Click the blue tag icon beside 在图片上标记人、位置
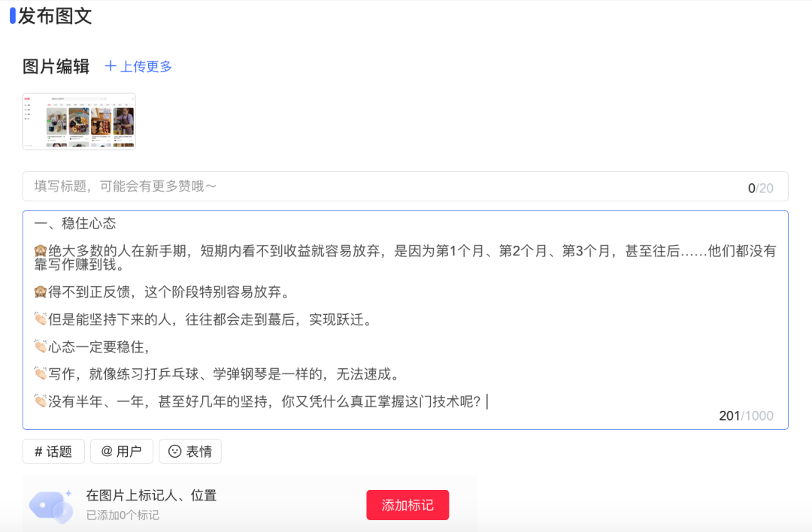 coord(50,505)
